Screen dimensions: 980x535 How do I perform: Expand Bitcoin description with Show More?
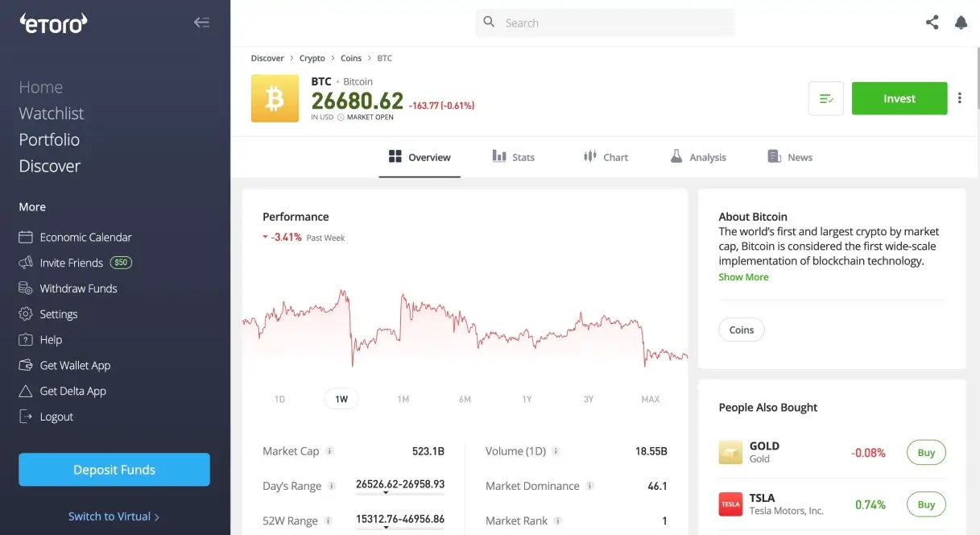[743, 276]
